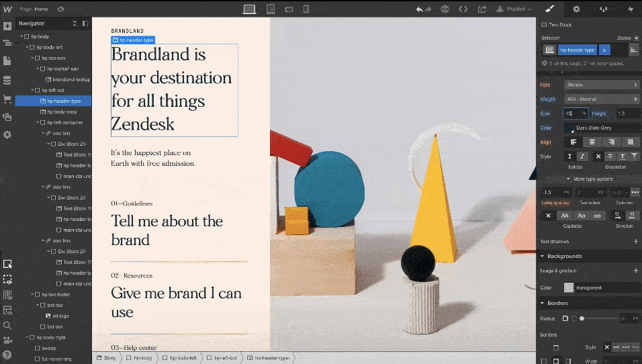642x364 pixels.
Task: Collapse the hp-left-bot tree node
Action: click(x=32, y=90)
